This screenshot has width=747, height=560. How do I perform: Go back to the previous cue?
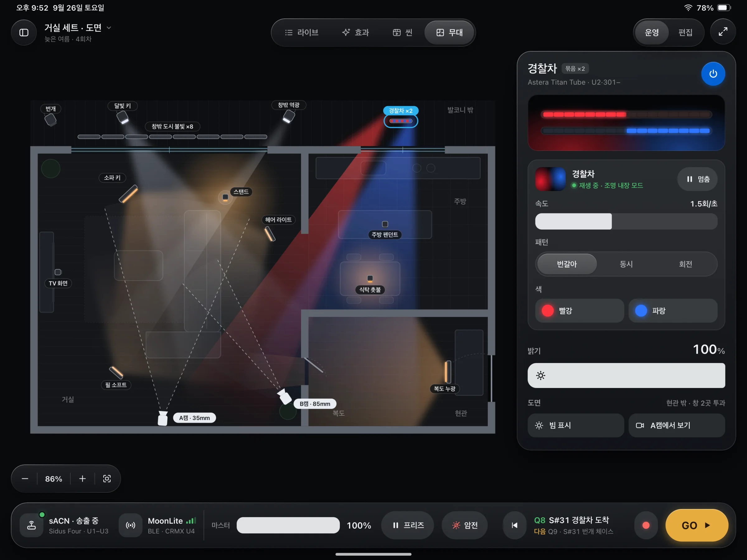515,525
